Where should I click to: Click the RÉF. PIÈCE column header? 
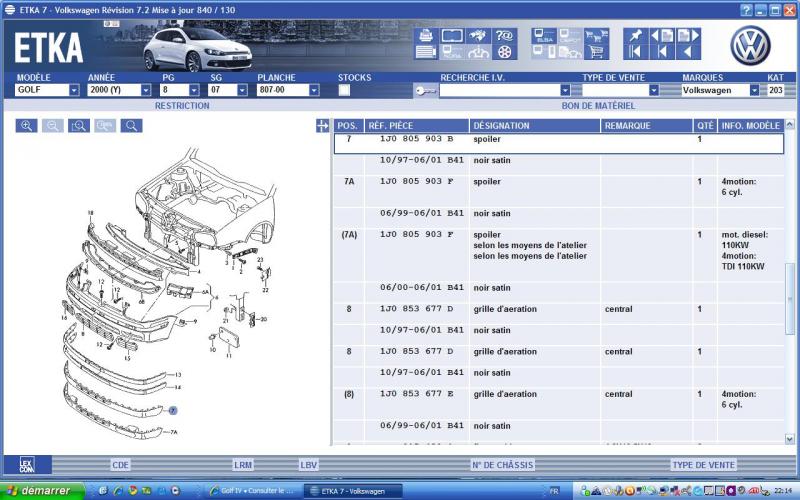[417, 126]
